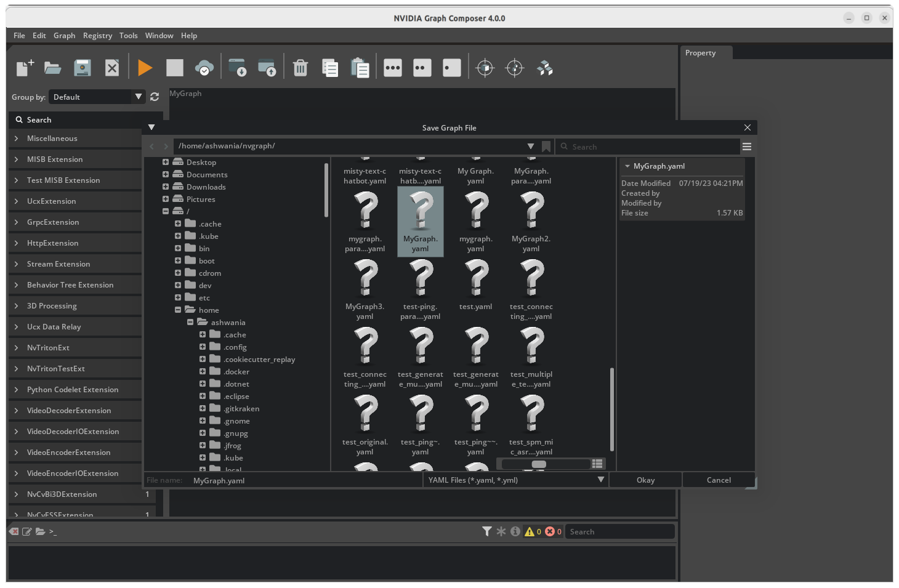Select the new graph icon in the toolbar
899x588 pixels.
(23, 67)
